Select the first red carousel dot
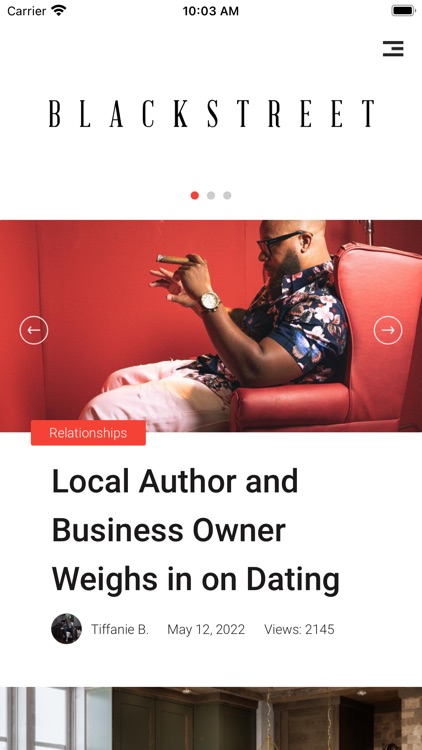The height and width of the screenshot is (750, 422). pos(195,195)
